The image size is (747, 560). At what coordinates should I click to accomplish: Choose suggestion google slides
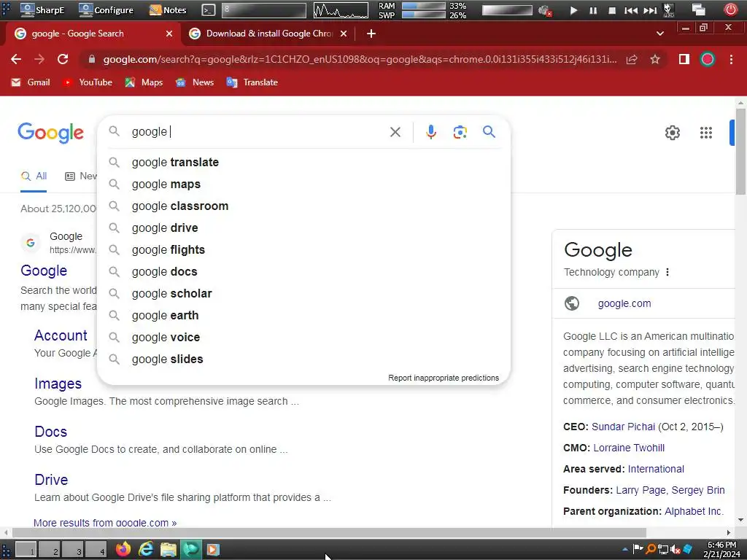303,359
